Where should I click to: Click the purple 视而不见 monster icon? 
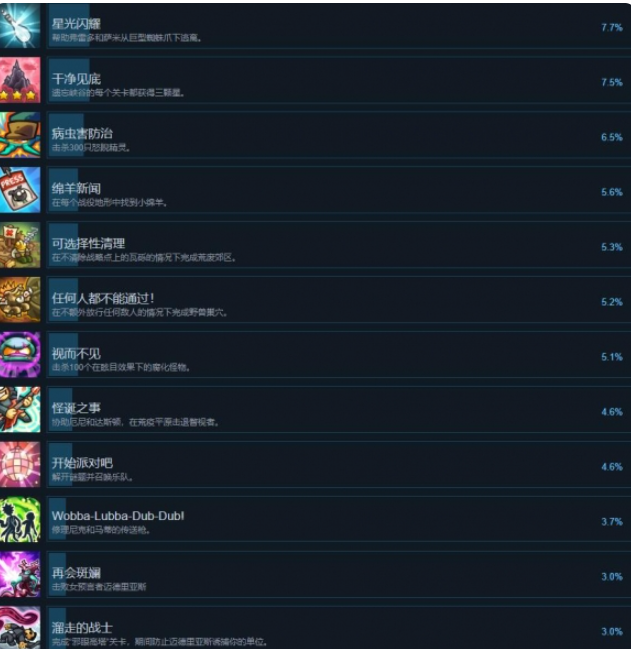tap(20, 355)
